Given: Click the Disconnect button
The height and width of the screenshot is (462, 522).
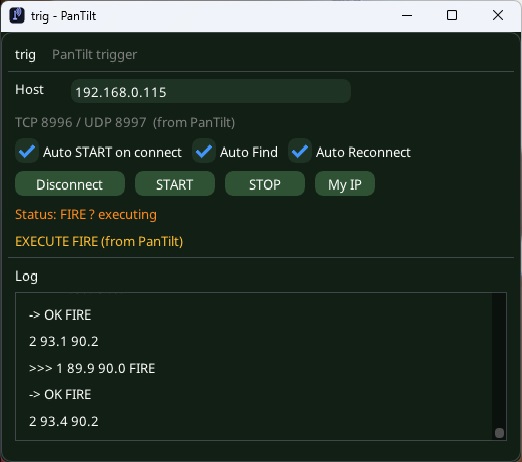Looking at the screenshot, I should (x=70, y=184).
